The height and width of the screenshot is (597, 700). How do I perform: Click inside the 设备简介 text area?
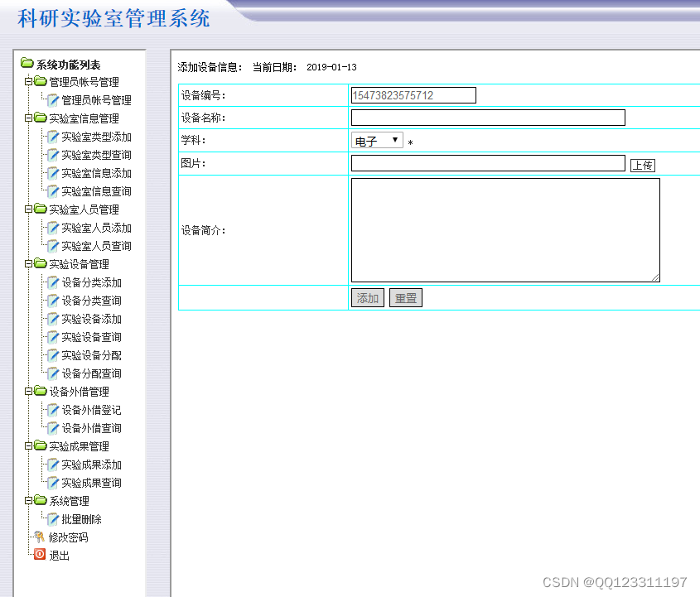coord(506,230)
